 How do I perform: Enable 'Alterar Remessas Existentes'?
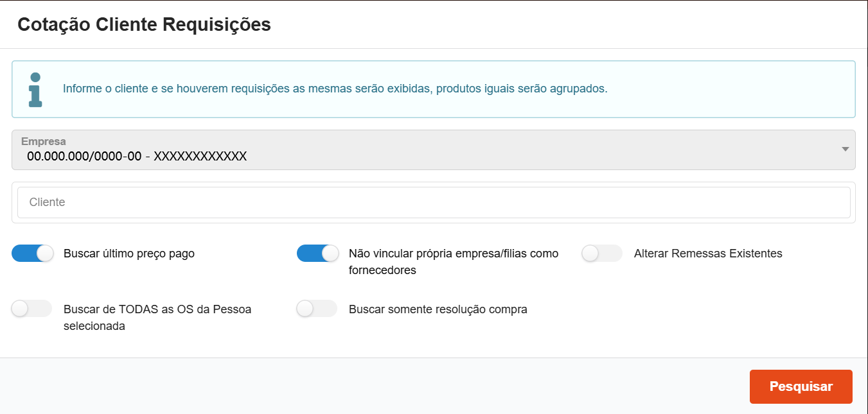click(601, 253)
